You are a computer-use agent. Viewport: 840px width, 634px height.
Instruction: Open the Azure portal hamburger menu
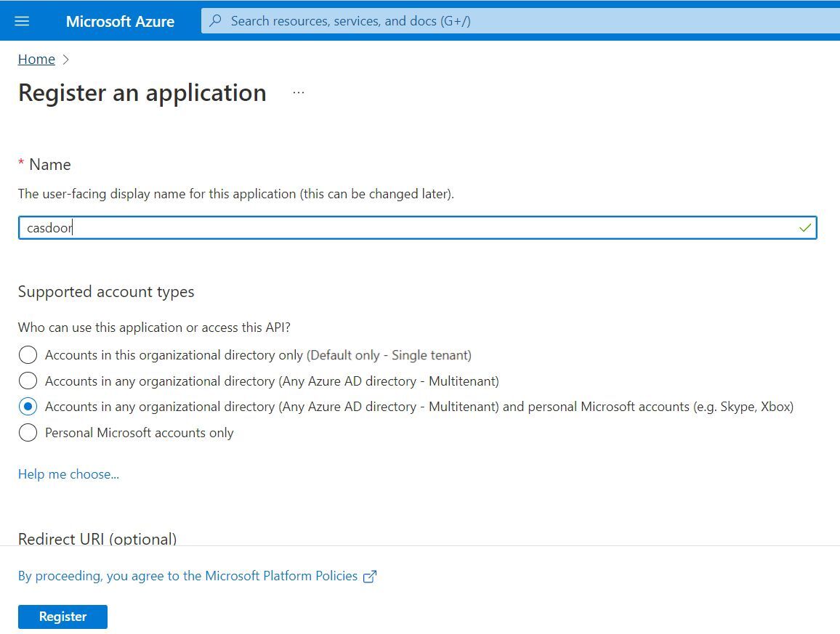point(22,21)
